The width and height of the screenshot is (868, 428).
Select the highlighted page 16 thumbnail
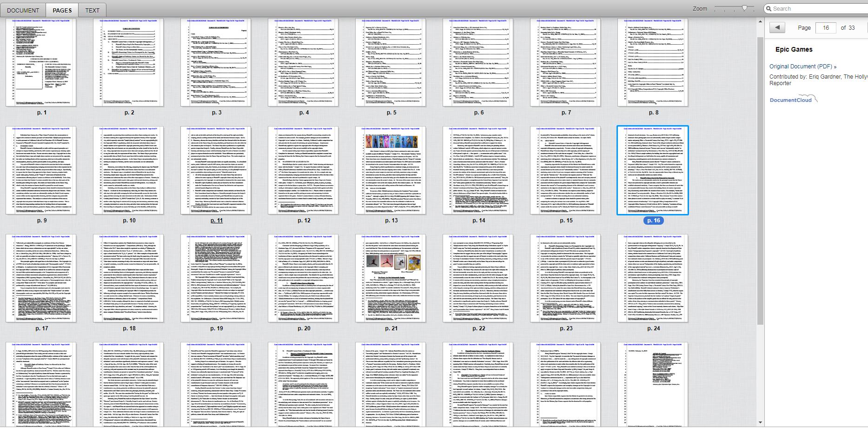click(653, 170)
